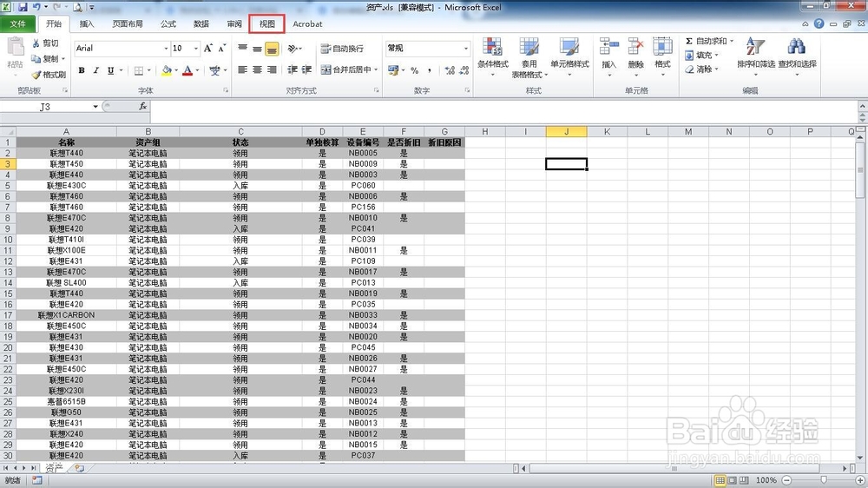This screenshot has height=488, width=868.
Task: Click the wrap text button 自动换行
Action: click(342, 49)
